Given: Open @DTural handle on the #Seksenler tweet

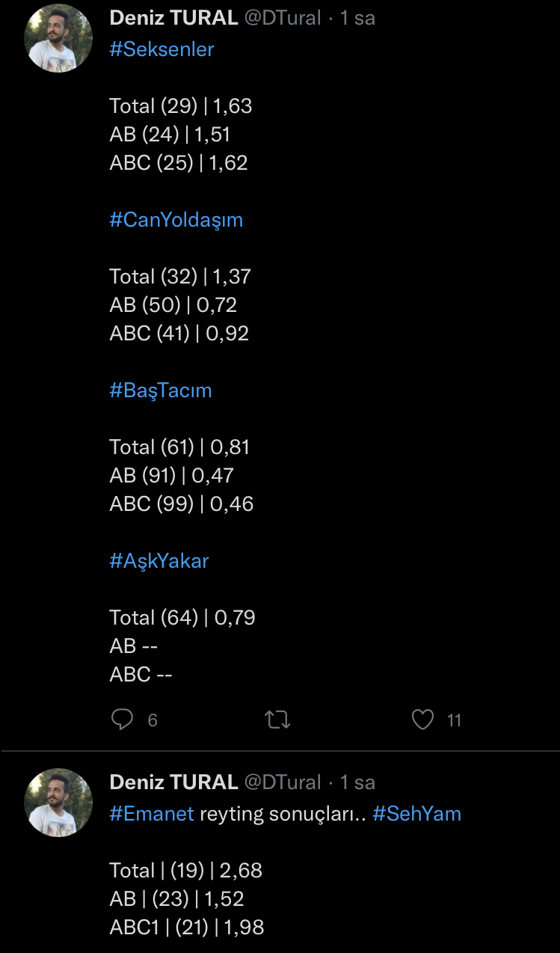Looking at the screenshot, I should pos(283,18).
